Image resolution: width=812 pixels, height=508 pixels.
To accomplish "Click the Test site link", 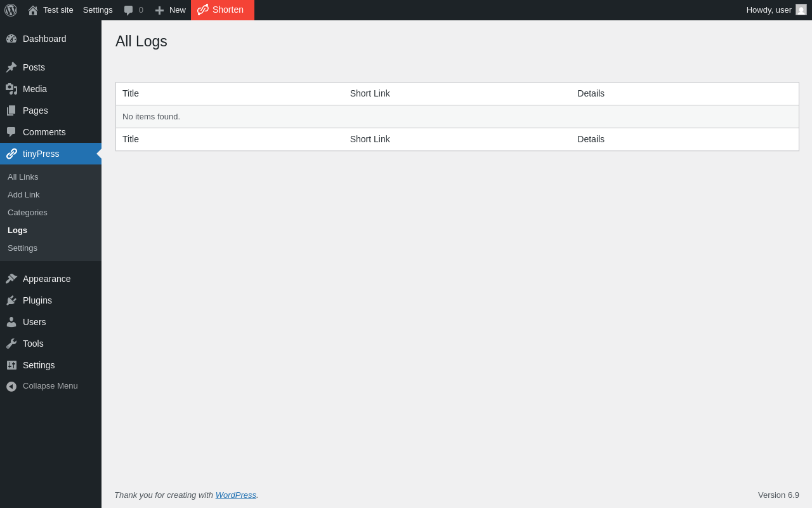I will point(58,10).
